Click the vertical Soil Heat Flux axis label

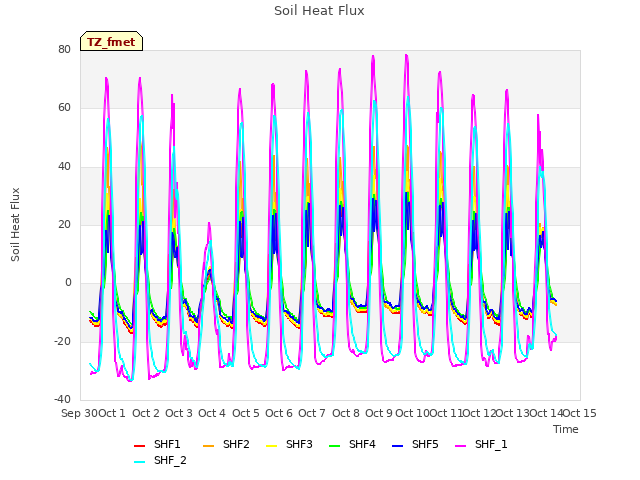15,224
